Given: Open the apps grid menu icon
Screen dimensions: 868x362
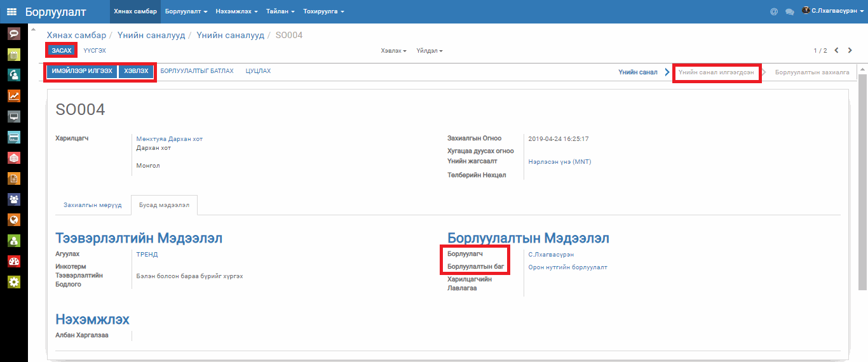Looking at the screenshot, I should [11, 11].
